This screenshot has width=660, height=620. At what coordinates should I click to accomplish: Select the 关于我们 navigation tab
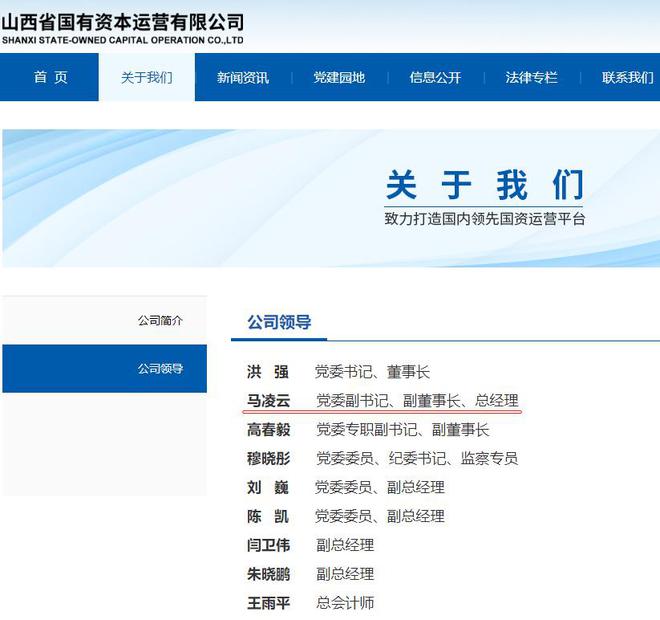(x=146, y=77)
